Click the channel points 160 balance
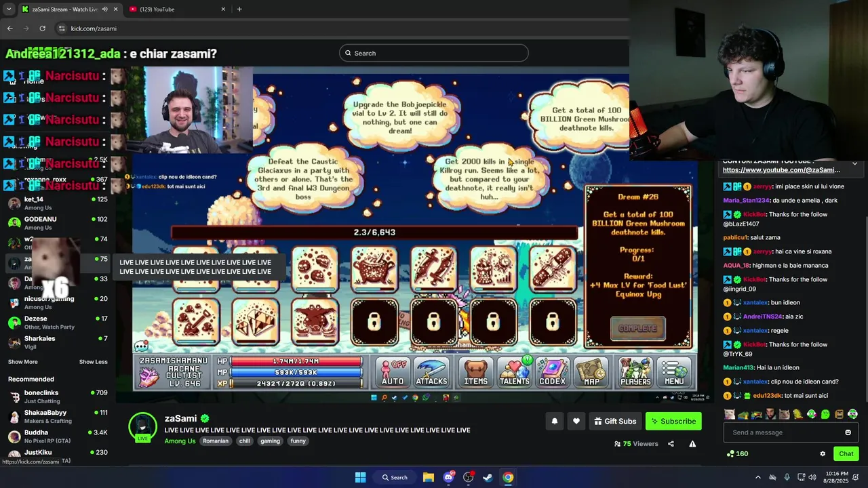This screenshot has height=488, width=868. click(x=737, y=453)
